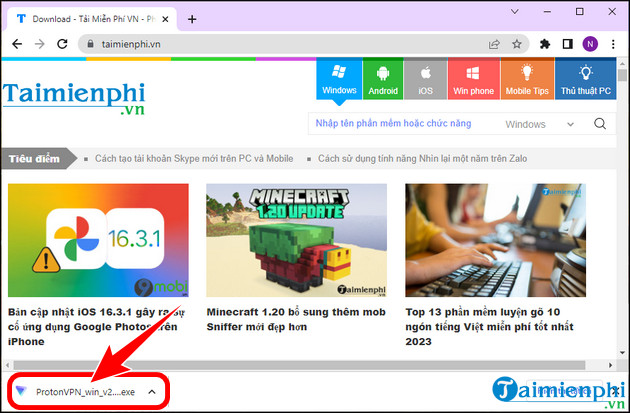Click the Taimienphi.vn site logo

pos(74,98)
